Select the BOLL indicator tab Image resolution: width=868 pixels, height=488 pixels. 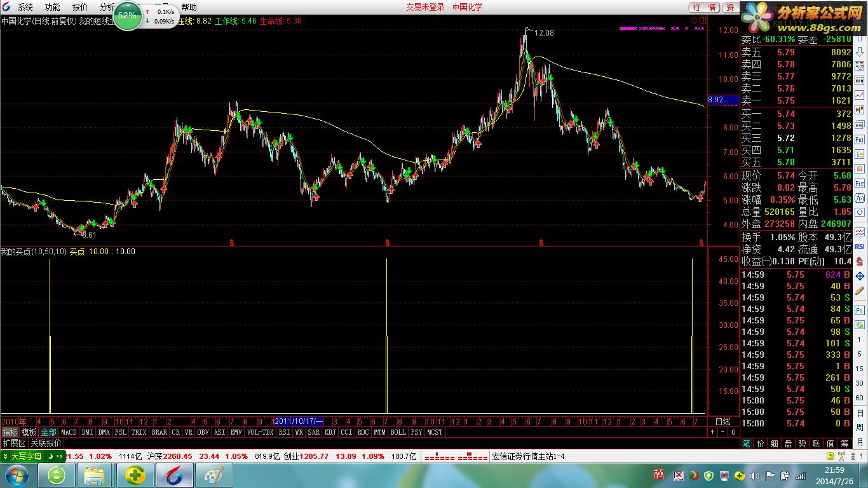point(398,432)
